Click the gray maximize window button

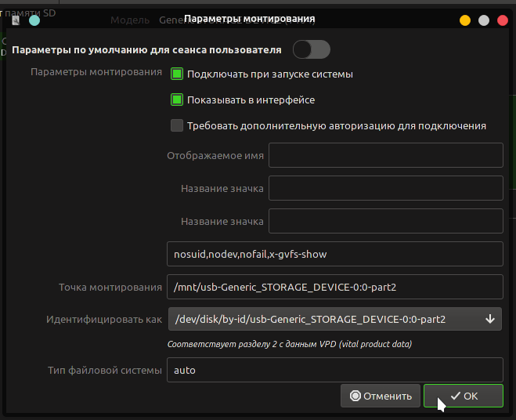coord(484,20)
